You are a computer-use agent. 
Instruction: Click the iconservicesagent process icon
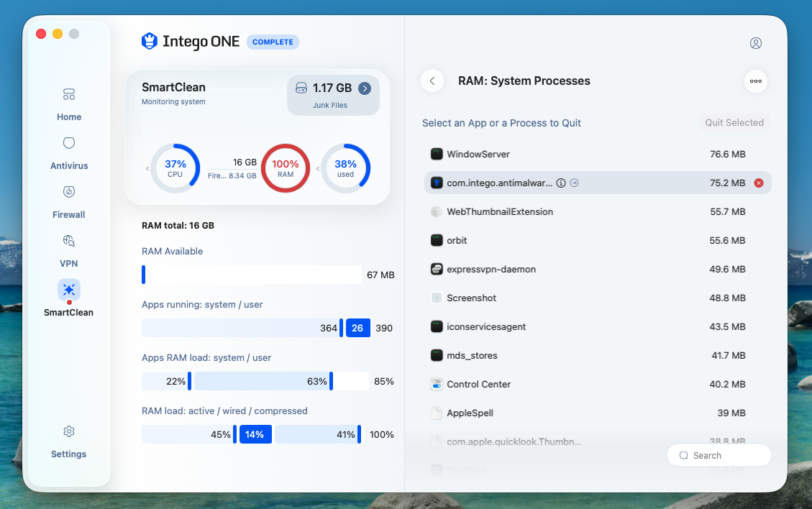[437, 326]
